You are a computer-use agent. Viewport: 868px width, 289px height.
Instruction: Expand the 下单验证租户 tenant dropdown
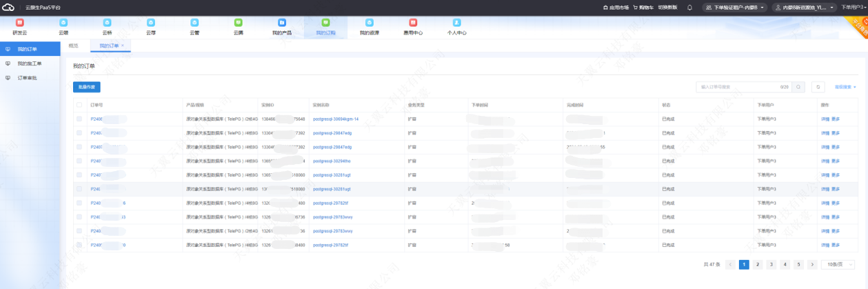click(734, 7)
